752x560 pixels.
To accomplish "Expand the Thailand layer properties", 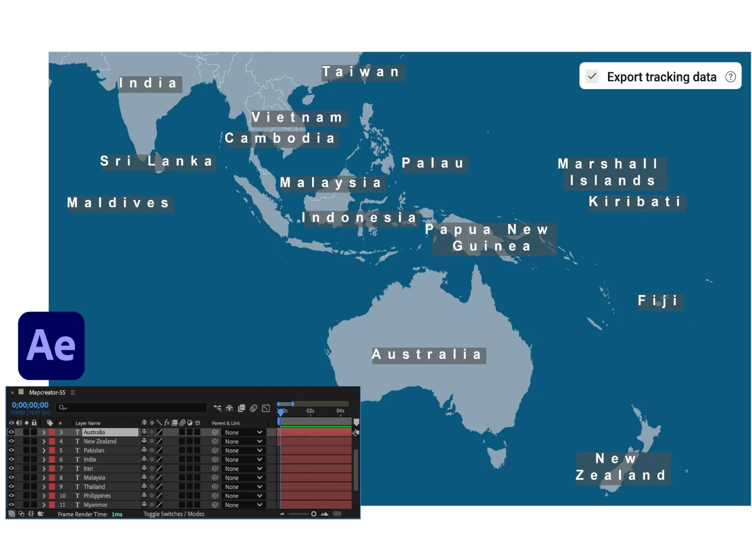I will 44,487.
